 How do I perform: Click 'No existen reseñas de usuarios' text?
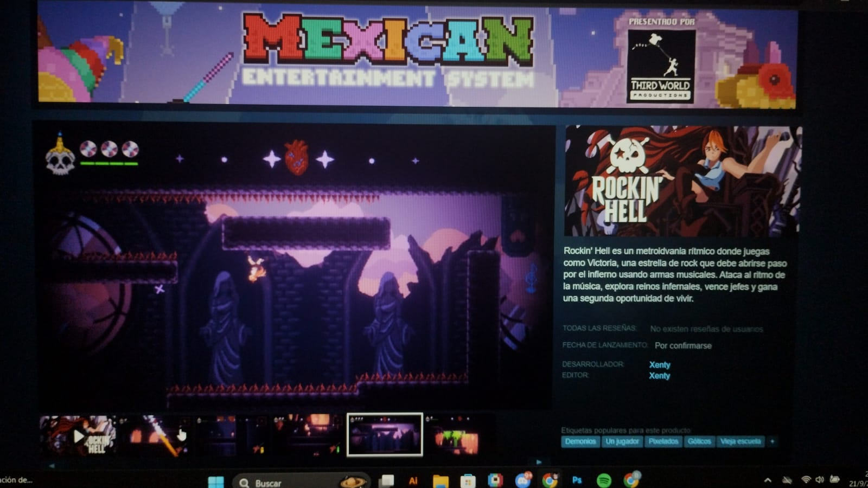tap(706, 329)
